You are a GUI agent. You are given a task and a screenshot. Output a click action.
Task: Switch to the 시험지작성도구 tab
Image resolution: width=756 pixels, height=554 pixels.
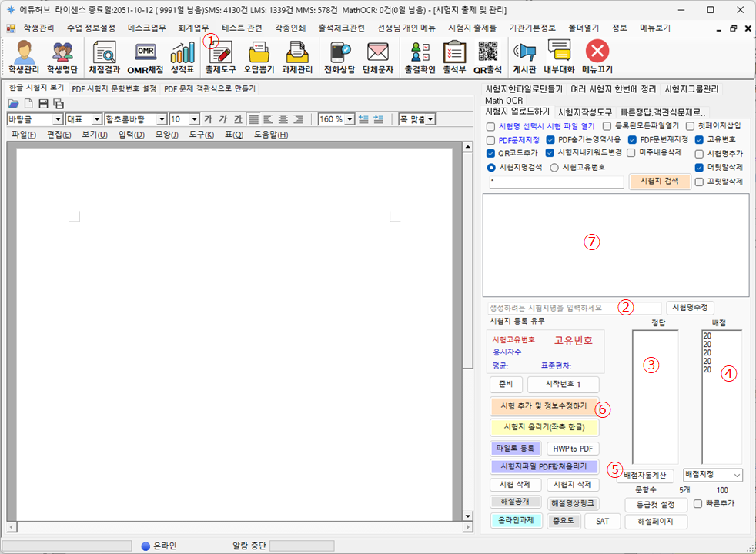pos(585,112)
